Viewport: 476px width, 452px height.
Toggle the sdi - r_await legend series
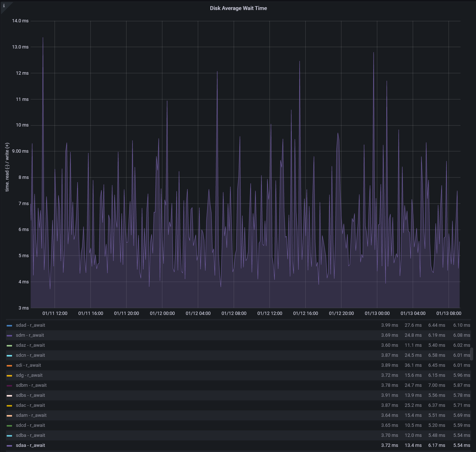pyautogui.click(x=28, y=365)
